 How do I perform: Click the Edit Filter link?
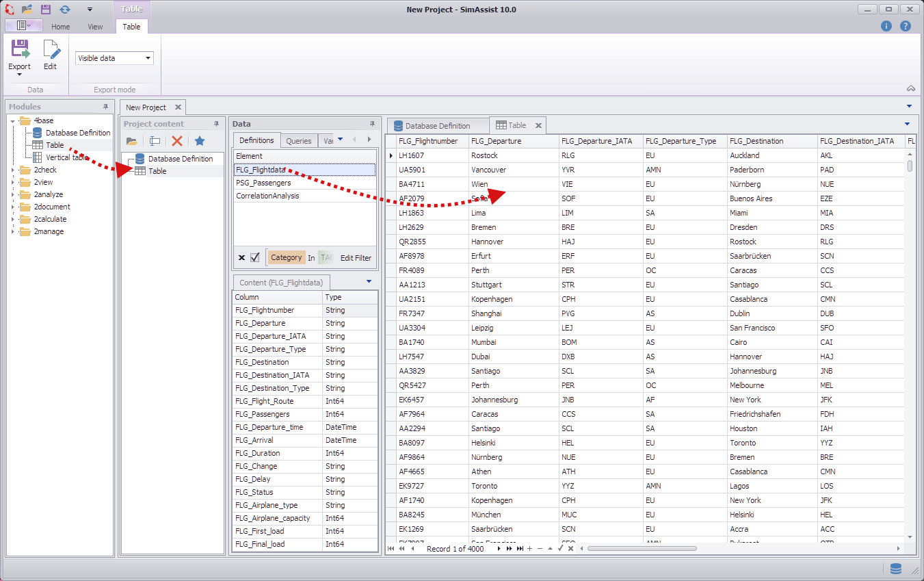[355, 258]
